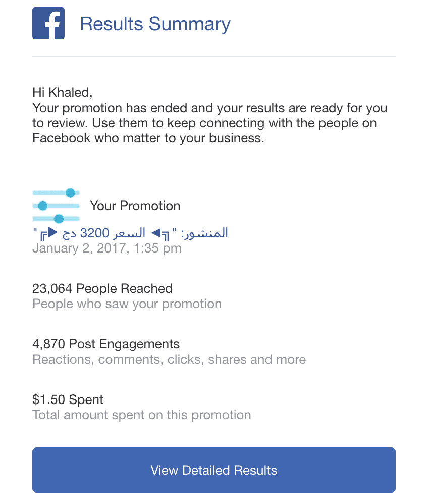Click the top slider dot in promotion icon
The image size is (429, 504).
70,192
